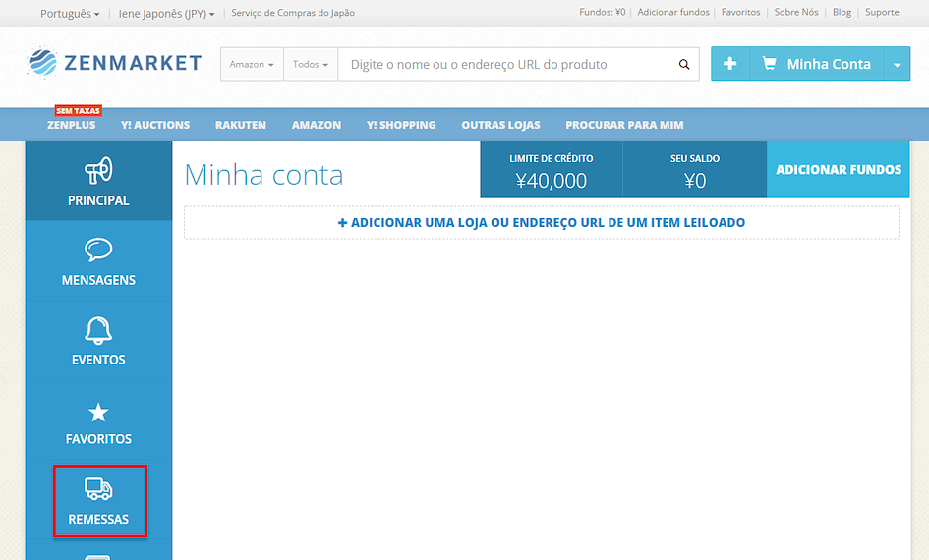Open Mensagens in the sidebar

98,261
